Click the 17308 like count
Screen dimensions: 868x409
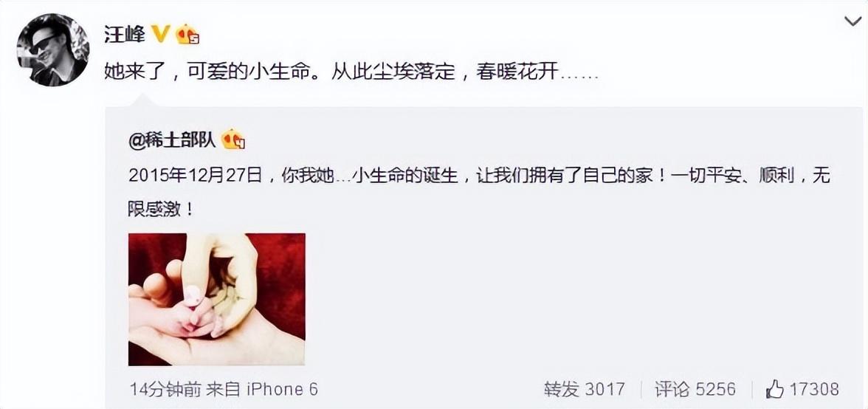pos(813,389)
